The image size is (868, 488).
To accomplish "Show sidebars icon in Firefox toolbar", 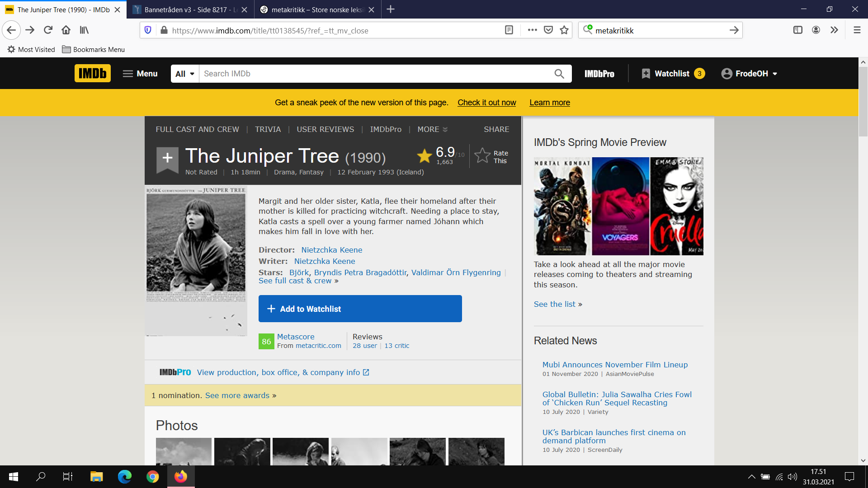I will pos(798,30).
